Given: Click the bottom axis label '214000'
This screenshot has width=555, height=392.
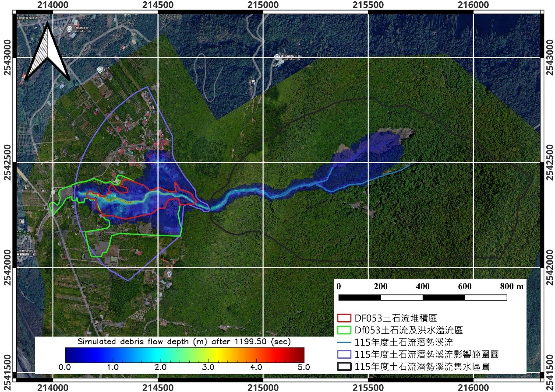Looking at the screenshot, I should [x=52, y=388].
